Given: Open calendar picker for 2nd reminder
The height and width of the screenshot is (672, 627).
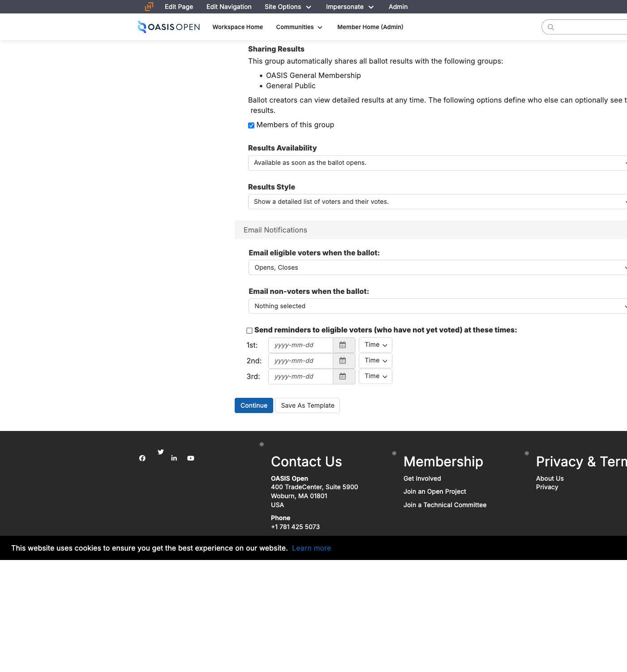Looking at the screenshot, I should [344, 361].
